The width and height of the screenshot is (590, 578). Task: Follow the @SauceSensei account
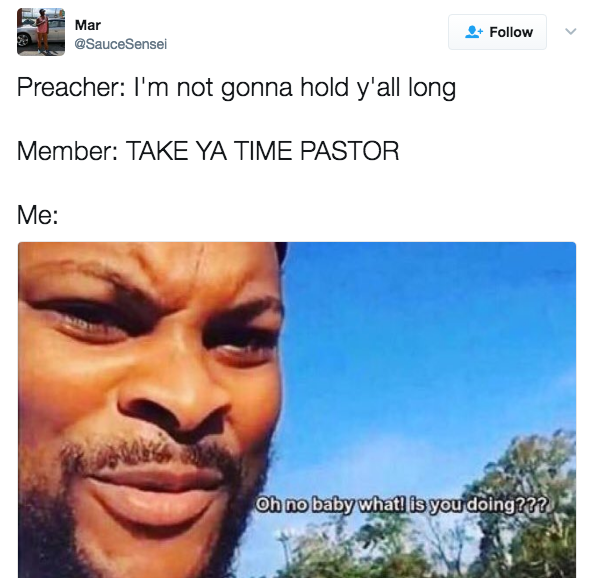[x=497, y=32]
